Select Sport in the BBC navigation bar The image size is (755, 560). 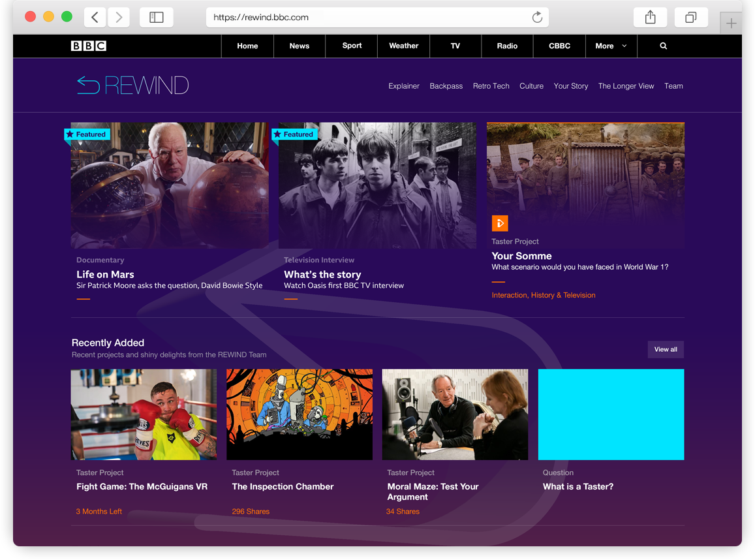(x=352, y=46)
